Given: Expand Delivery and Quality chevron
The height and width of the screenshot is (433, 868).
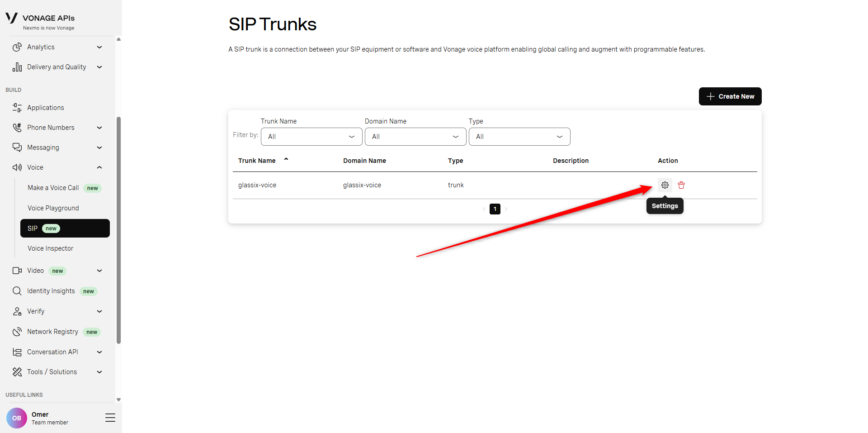Looking at the screenshot, I should pos(99,67).
